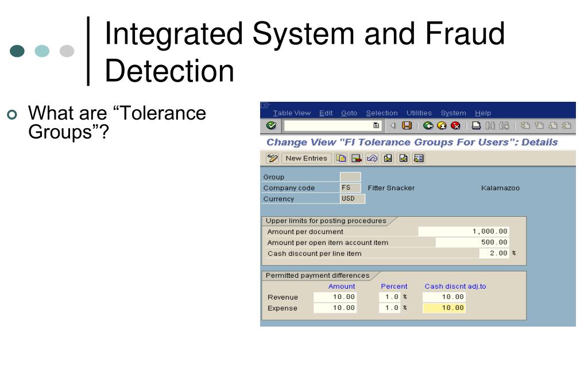Screen dimensions: 588x368
Task: Click the Undo Change icon
Action: tap(372, 159)
